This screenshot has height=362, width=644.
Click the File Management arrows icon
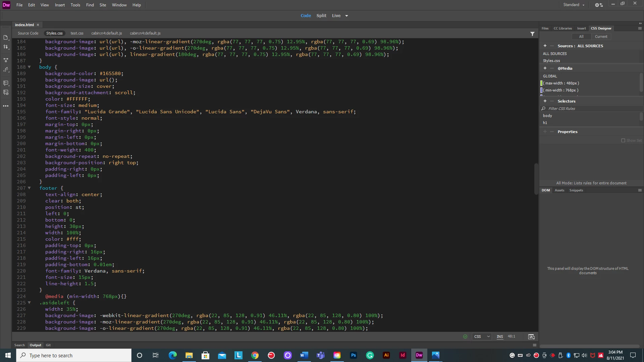pos(6,47)
